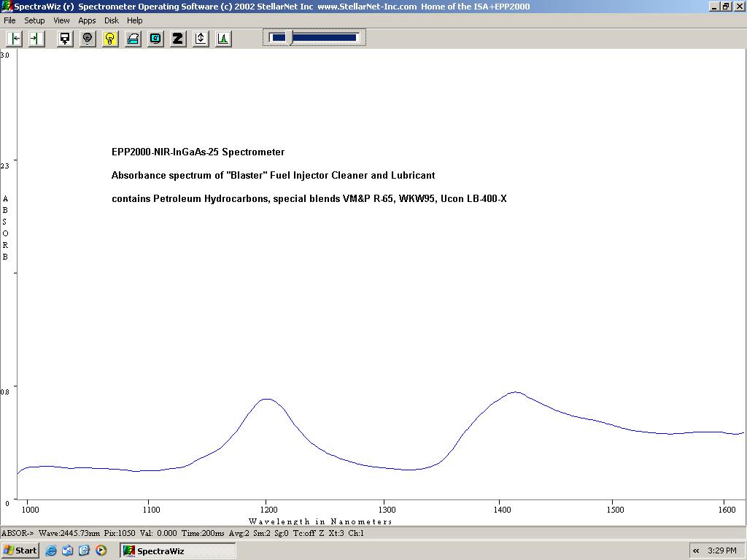Open the File menu
This screenshot has height=560, width=747.
click(9, 20)
